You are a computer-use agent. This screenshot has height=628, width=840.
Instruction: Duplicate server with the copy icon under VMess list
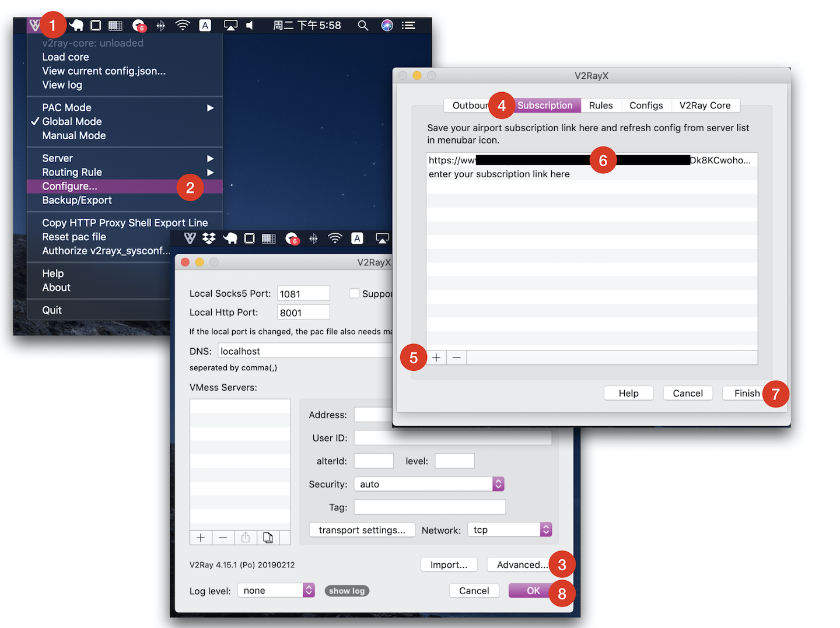point(268,538)
